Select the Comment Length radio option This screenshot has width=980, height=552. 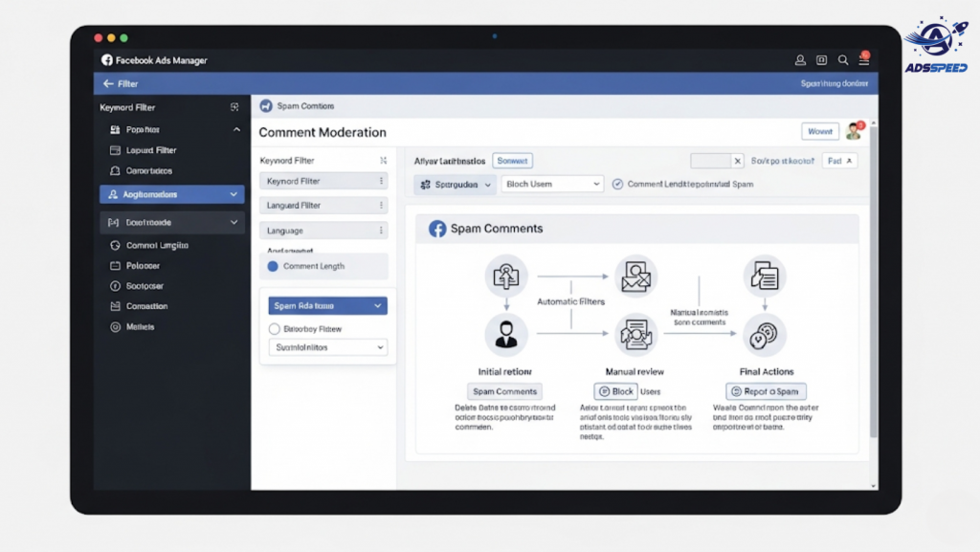273,266
